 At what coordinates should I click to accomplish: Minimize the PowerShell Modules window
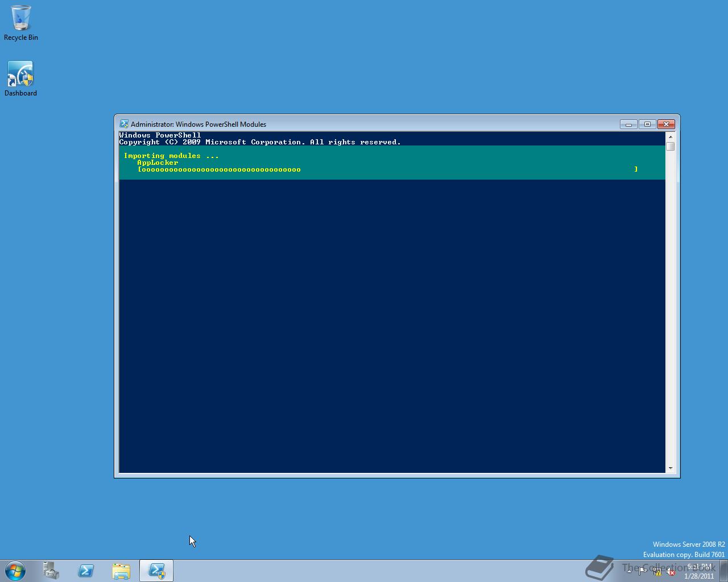(x=628, y=124)
